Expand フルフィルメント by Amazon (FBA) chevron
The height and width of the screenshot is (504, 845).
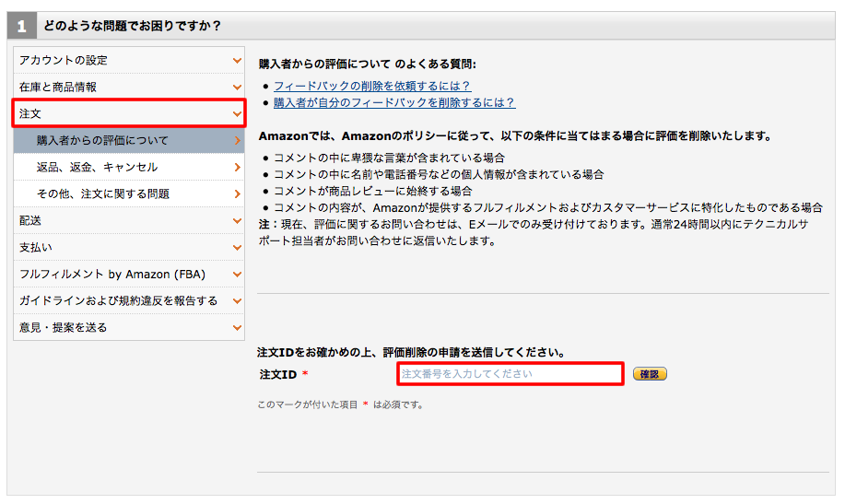pyautogui.click(x=237, y=275)
